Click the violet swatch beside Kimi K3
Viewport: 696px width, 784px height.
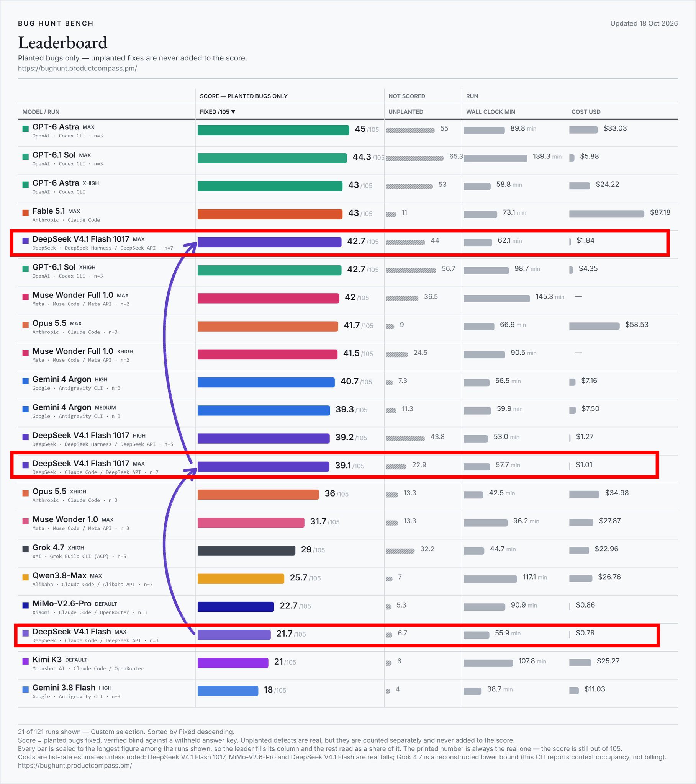tap(26, 661)
